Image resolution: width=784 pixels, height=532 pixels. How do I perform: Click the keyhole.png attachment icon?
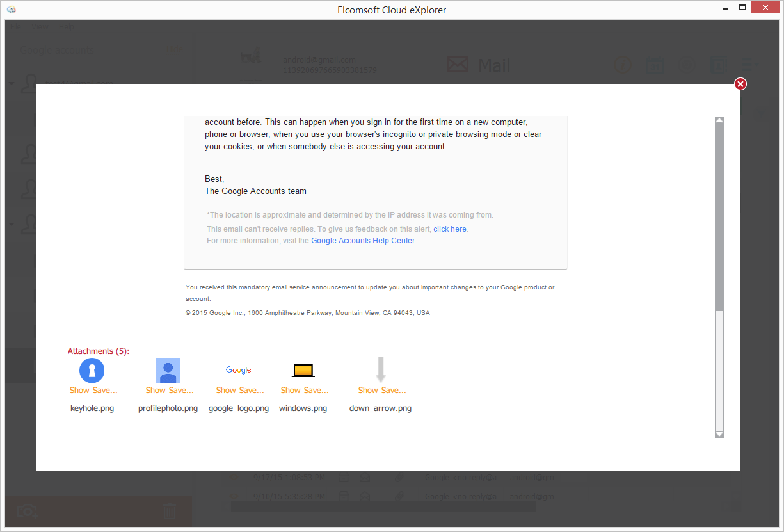click(92, 370)
